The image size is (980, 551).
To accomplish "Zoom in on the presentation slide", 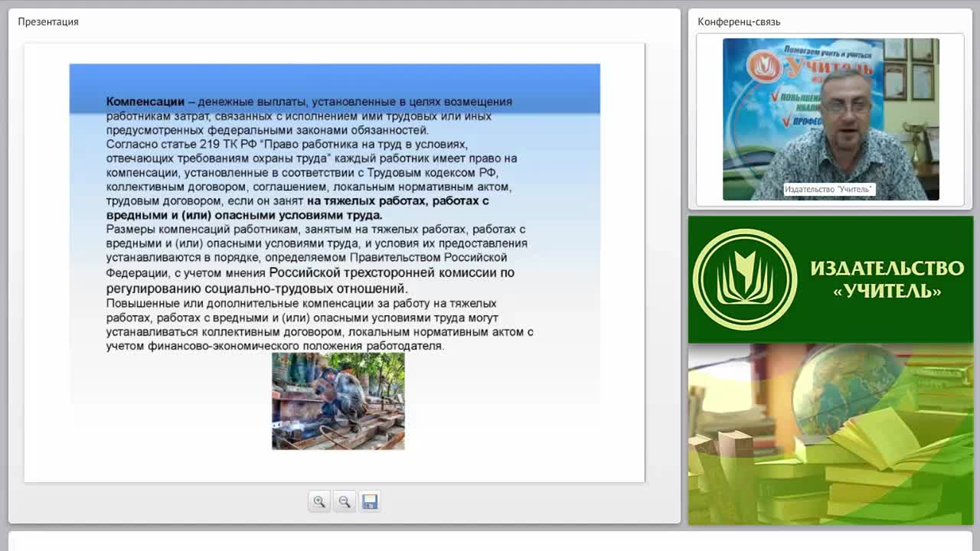I will click(319, 502).
